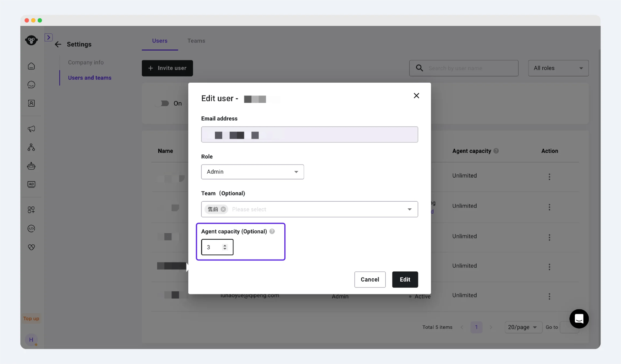
Task: Open the contacts icon in sidebar
Action: 31,103
